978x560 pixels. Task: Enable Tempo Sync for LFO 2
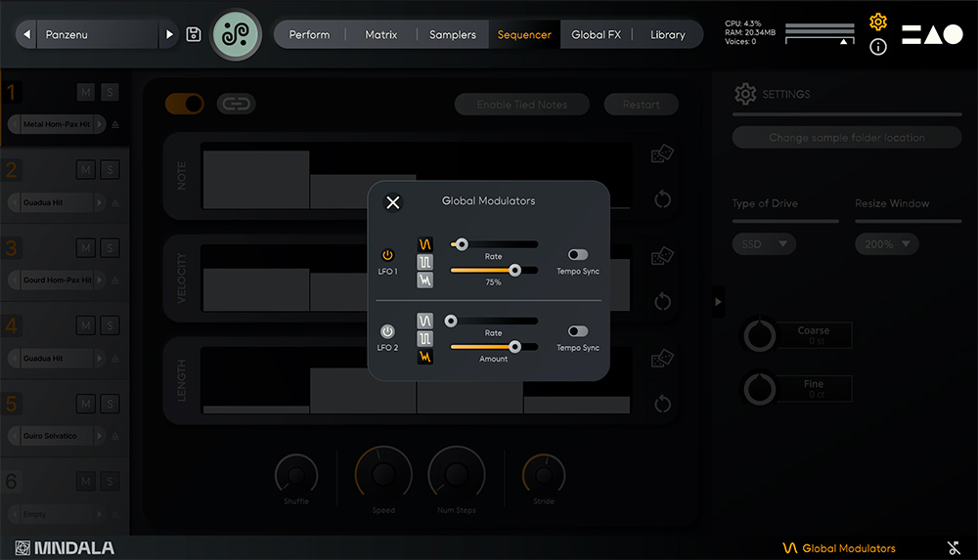578,331
